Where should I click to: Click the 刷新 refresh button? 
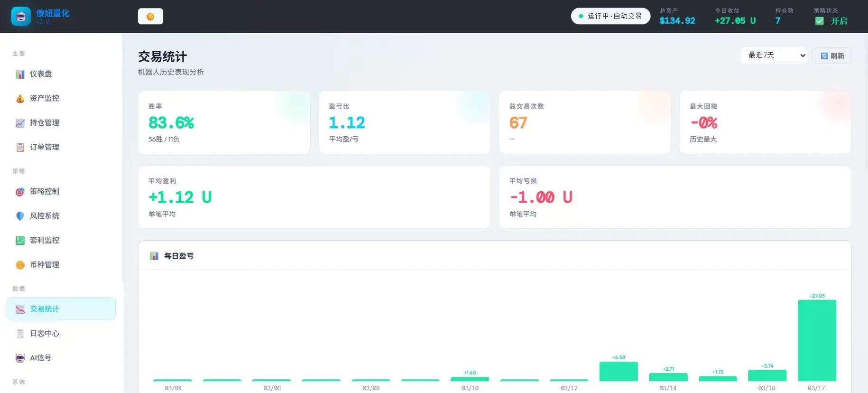pyautogui.click(x=832, y=56)
